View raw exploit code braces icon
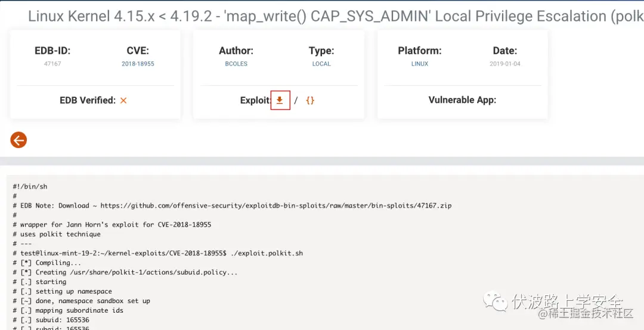This screenshot has width=644, height=330. (310, 100)
